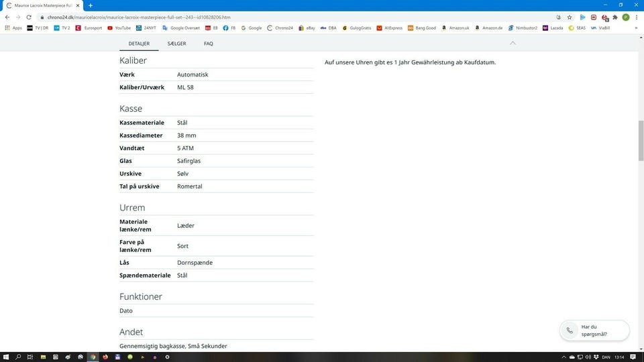This screenshot has width=644, height=362.
Task: Open the Chrome extensions puzzle icon
Action: click(x=615, y=17)
